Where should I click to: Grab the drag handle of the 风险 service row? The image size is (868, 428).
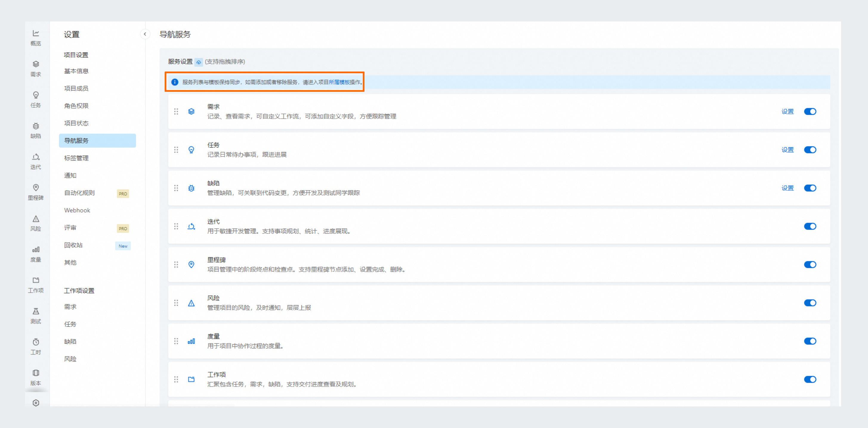tap(176, 303)
